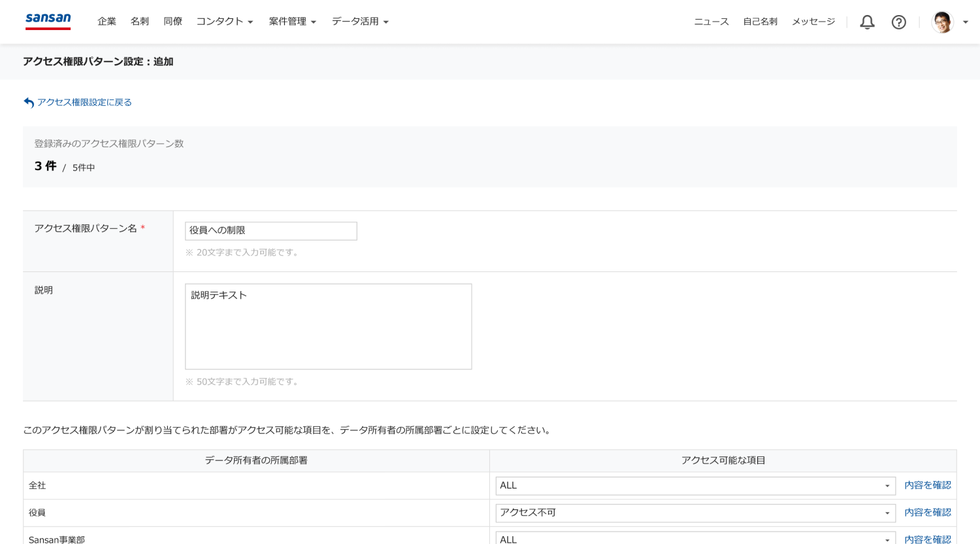
Task: Open the help question mark icon
Action: (x=899, y=22)
